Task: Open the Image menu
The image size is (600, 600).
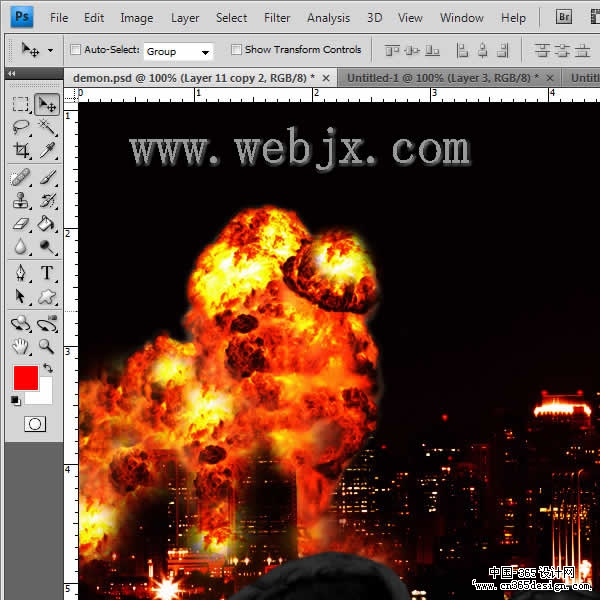Action: coord(137,18)
